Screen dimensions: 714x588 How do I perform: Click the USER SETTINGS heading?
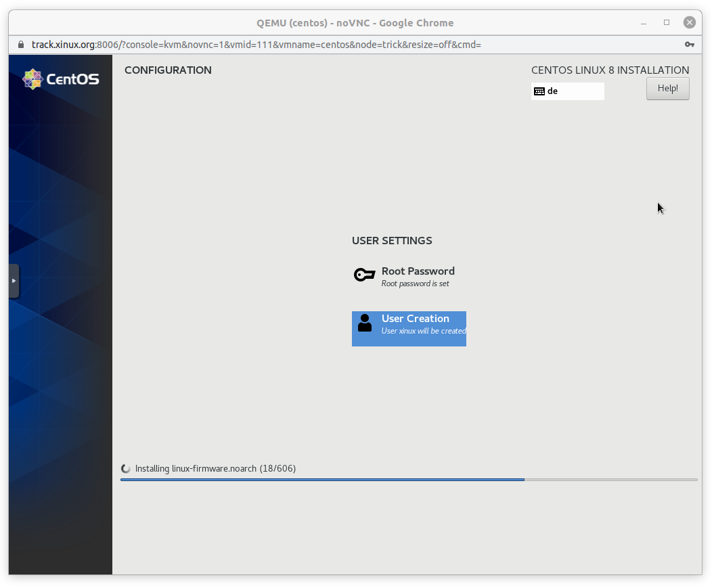pyautogui.click(x=391, y=241)
